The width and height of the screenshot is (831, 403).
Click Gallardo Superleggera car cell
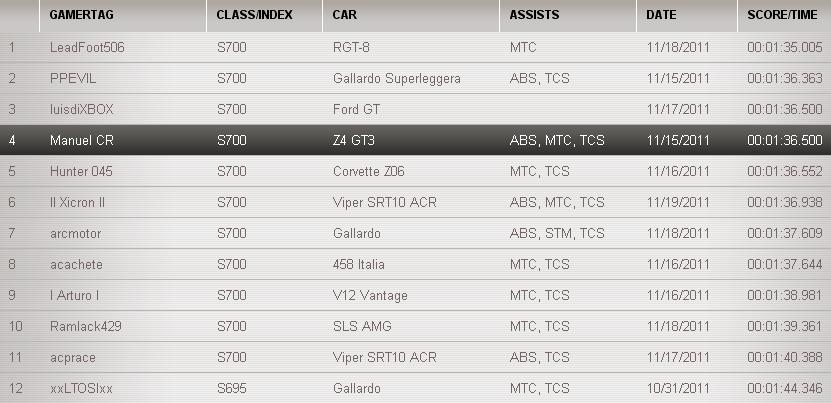point(396,78)
